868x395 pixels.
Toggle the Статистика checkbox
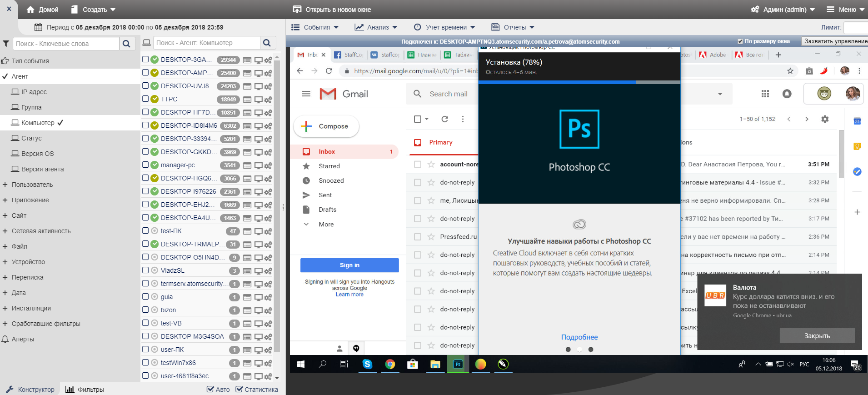click(239, 389)
